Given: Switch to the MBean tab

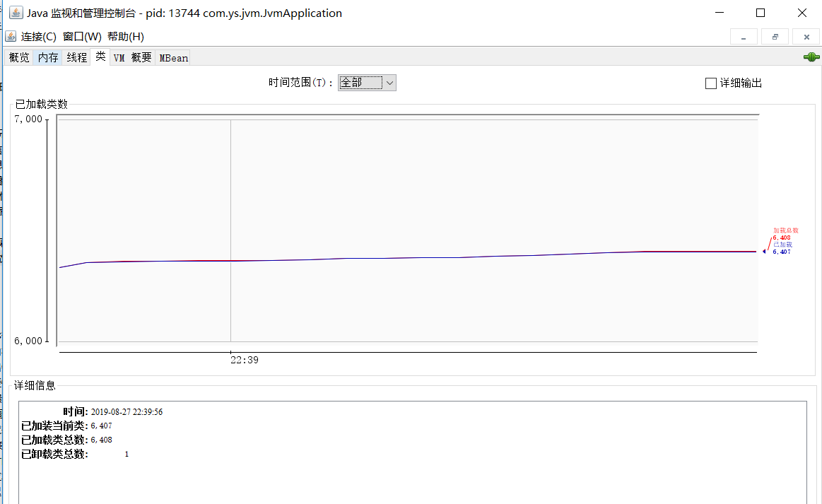Looking at the screenshot, I should [174, 58].
